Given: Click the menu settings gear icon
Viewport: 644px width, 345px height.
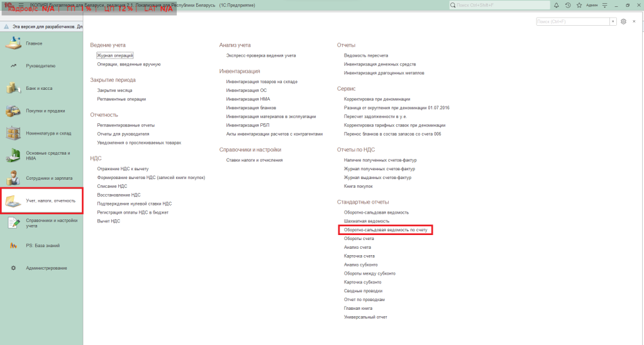Looking at the screenshot, I should [x=623, y=21].
